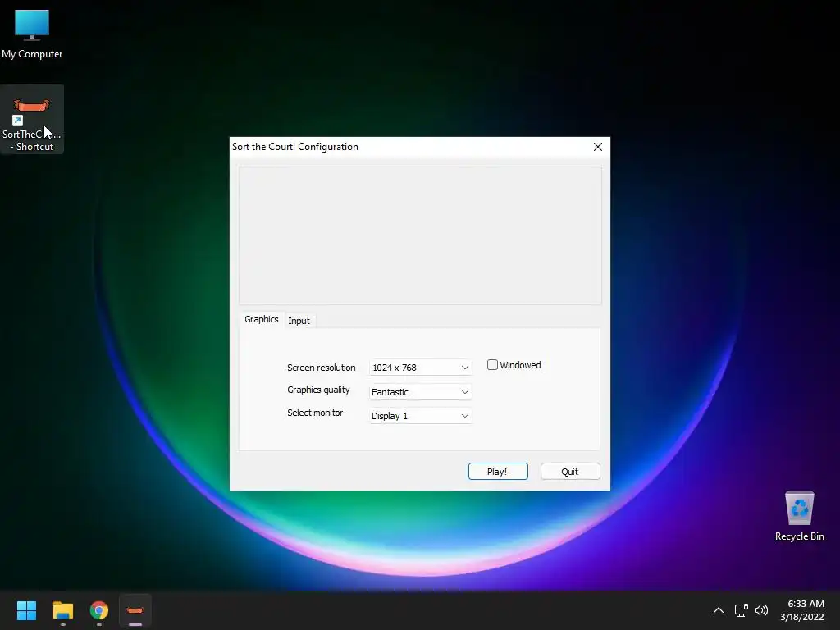
Task: Open Google Chrome from taskbar
Action: [99, 610]
